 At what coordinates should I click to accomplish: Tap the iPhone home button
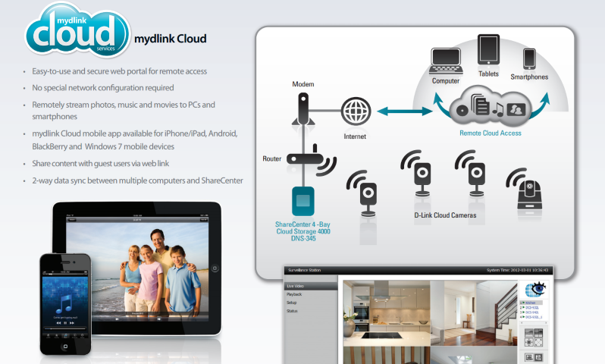click(65, 347)
